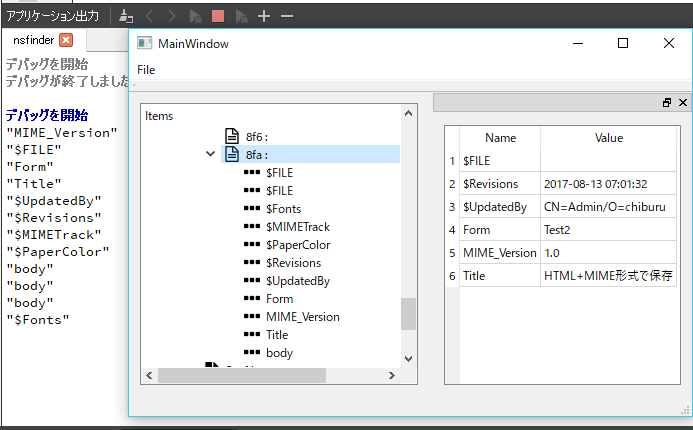Select the 2017-08-13 07:01:32 value cell
The height and width of the screenshot is (430, 693).
[x=609, y=184]
